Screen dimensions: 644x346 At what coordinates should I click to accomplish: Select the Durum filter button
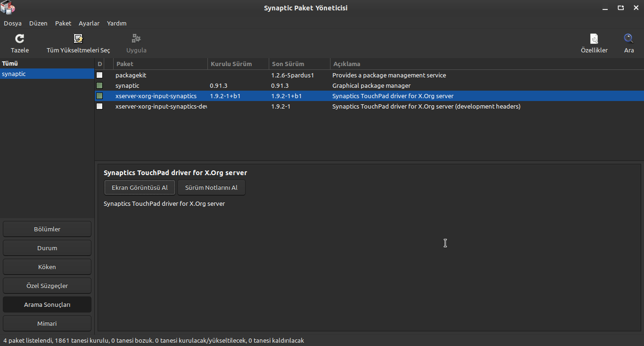[x=47, y=248]
